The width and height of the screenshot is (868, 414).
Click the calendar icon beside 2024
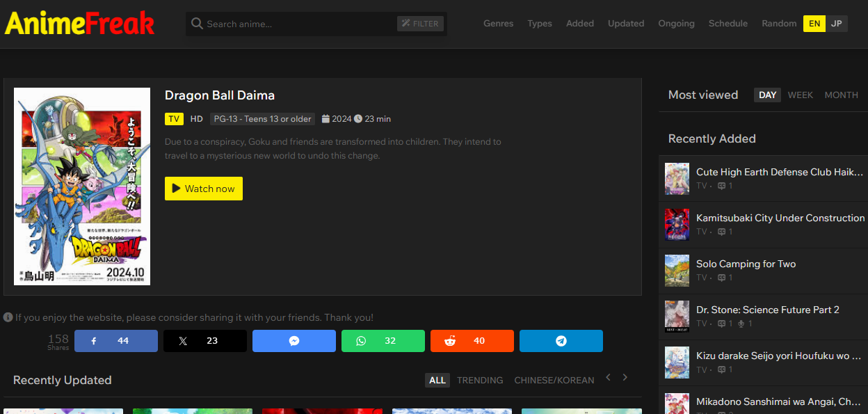pyautogui.click(x=325, y=119)
